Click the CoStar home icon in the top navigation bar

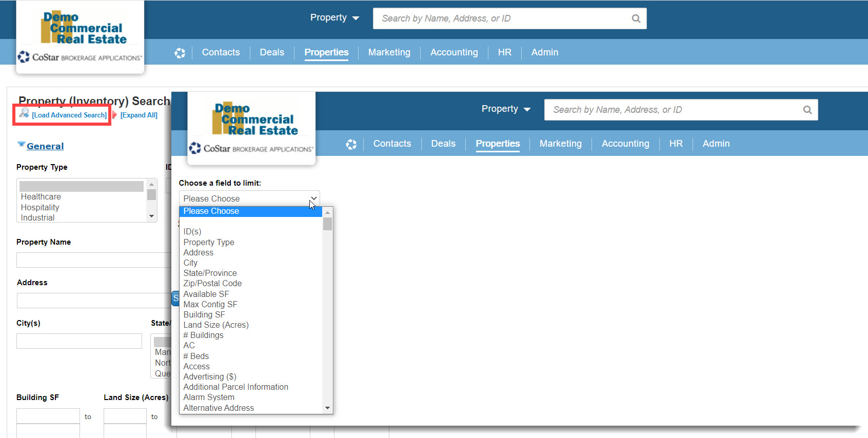pyautogui.click(x=180, y=53)
